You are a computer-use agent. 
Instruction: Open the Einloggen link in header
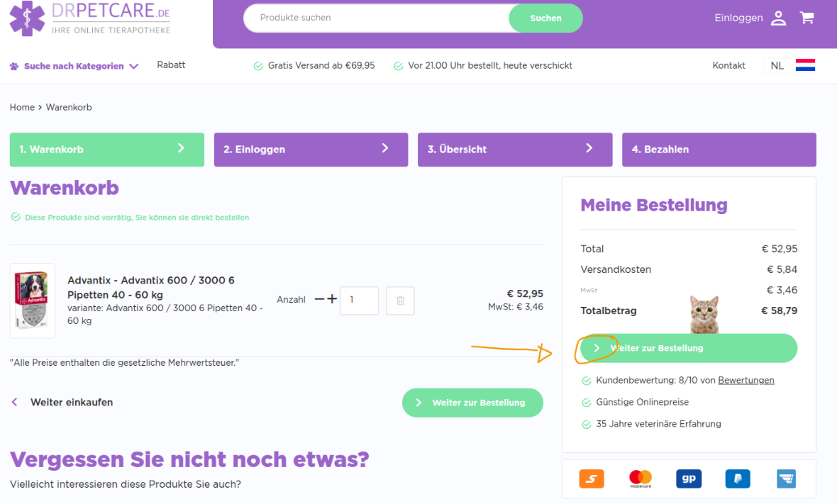[x=738, y=18]
